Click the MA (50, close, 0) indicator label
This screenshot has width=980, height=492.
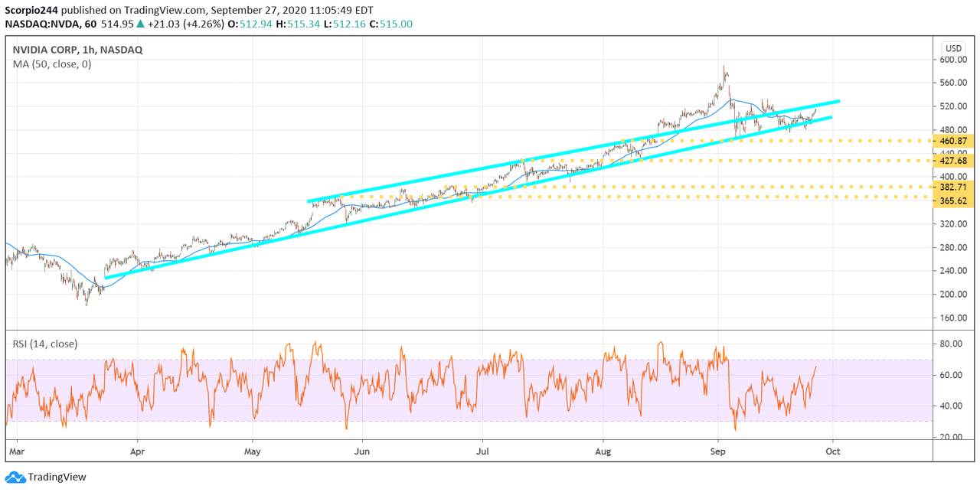point(52,64)
